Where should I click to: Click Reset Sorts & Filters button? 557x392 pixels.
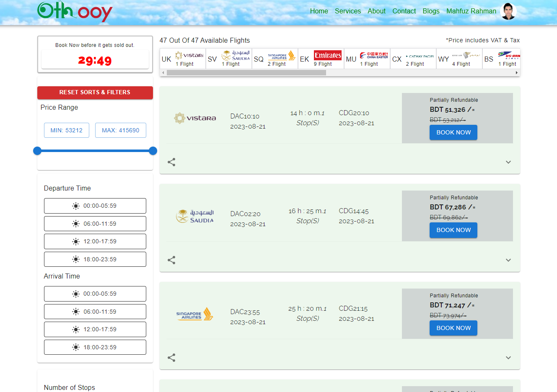95,93
